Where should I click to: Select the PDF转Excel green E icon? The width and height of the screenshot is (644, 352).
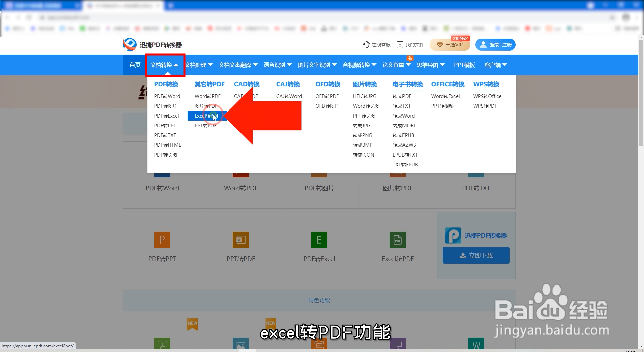click(x=319, y=239)
